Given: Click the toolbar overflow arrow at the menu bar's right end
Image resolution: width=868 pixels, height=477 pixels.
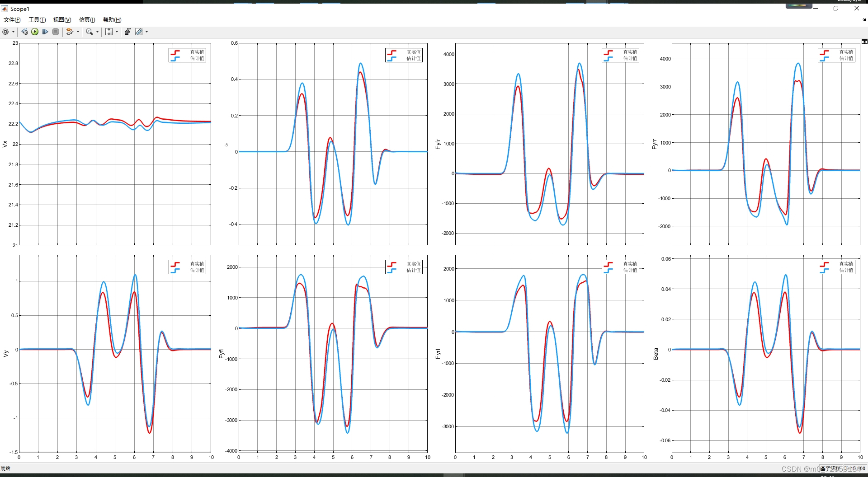Looking at the screenshot, I should tap(864, 19).
